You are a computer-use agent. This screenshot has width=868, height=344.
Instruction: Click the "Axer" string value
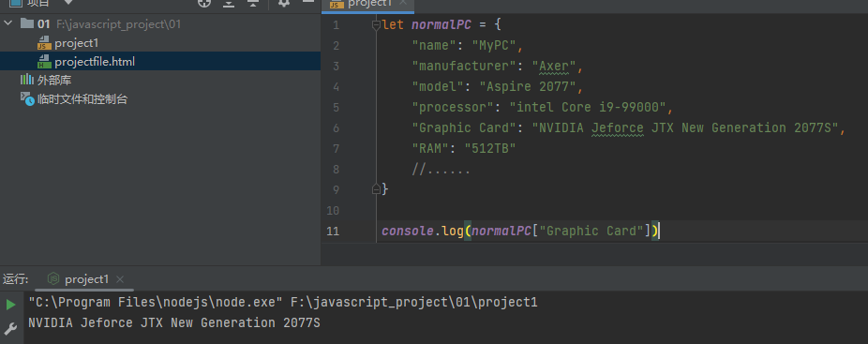[x=554, y=67]
